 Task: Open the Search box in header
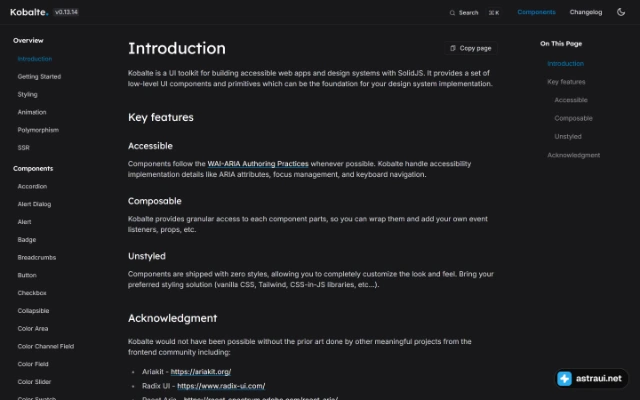(x=475, y=13)
